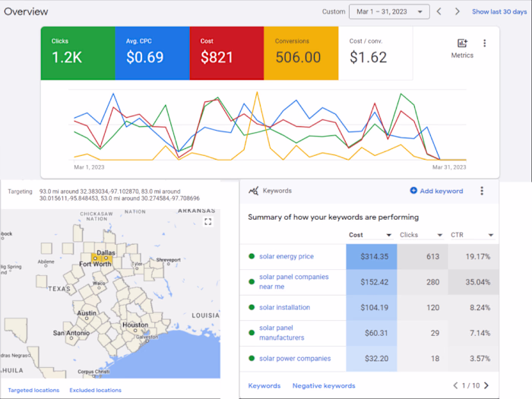Click Add keyword link
The image size is (532, 399).
coord(441,191)
